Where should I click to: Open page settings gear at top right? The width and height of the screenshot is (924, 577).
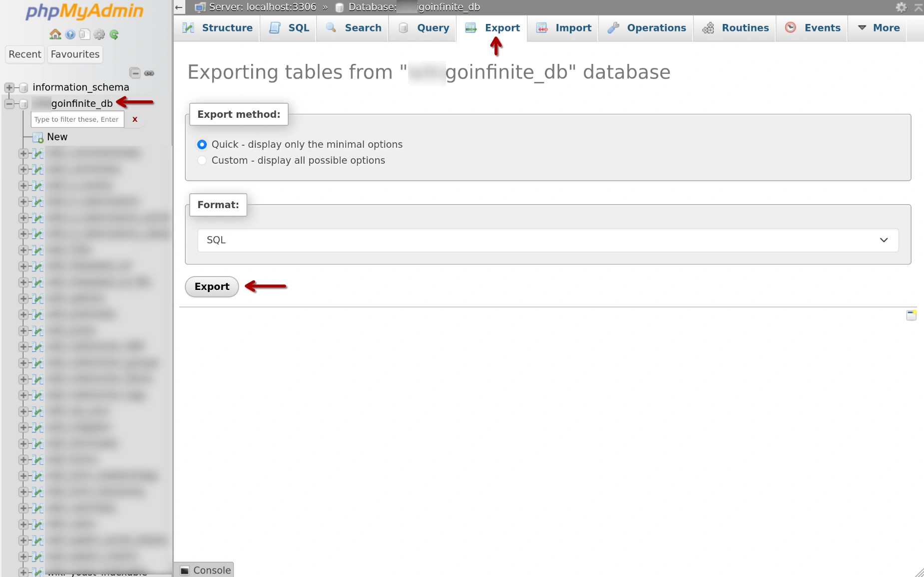pyautogui.click(x=902, y=7)
